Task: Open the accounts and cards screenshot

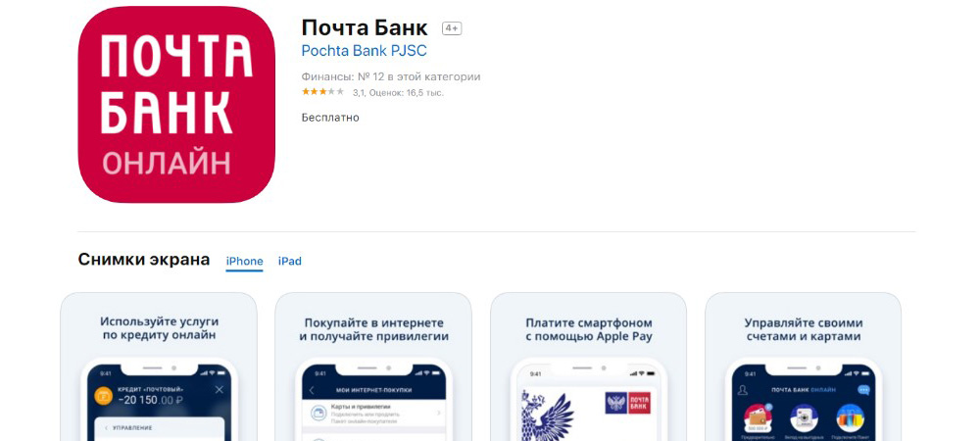Action: pyautogui.click(x=804, y=367)
